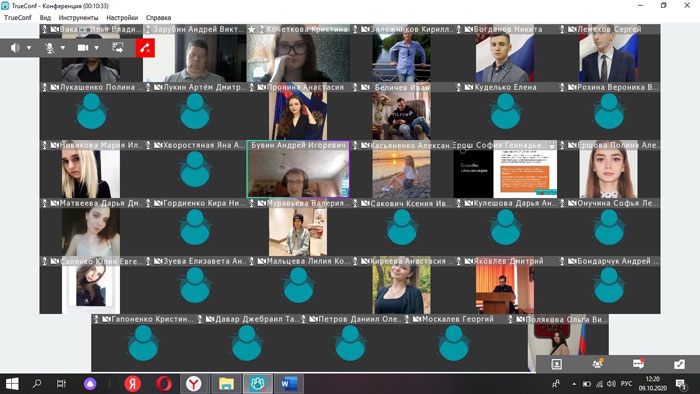Image resolution: width=700 pixels, height=394 pixels.
Task: Toggle the speaker mute button
Action: point(15,48)
